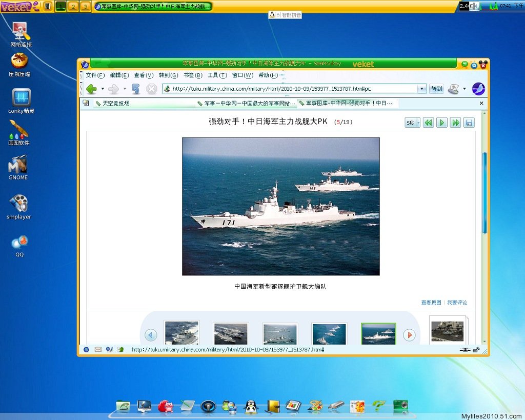The width and height of the screenshot is (525, 420).
Task: Click the first thumbnail in the strip
Action: pyautogui.click(x=182, y=333)
